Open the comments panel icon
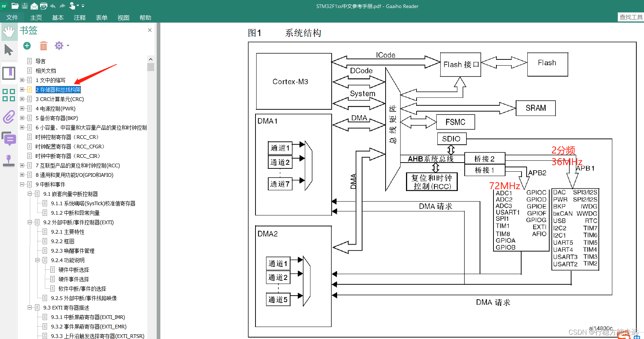The width and height of the screenshot is (644, 339). 9,139
